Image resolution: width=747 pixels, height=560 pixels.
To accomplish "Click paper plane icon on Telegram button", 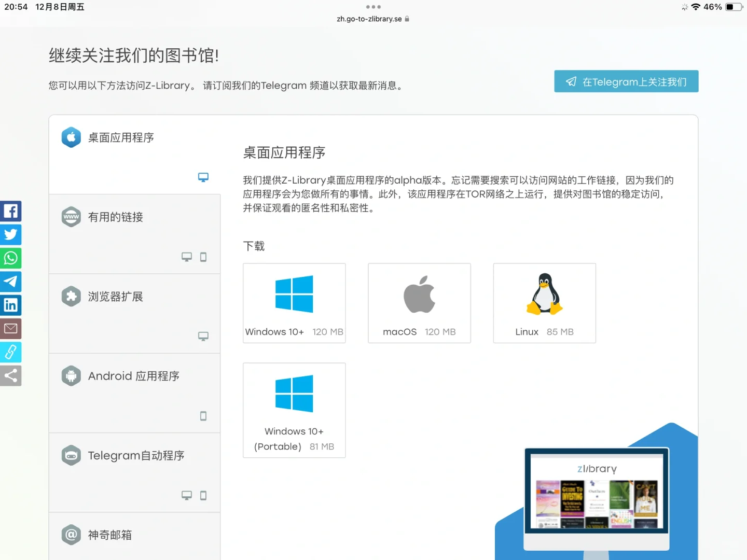I will 571,81.
